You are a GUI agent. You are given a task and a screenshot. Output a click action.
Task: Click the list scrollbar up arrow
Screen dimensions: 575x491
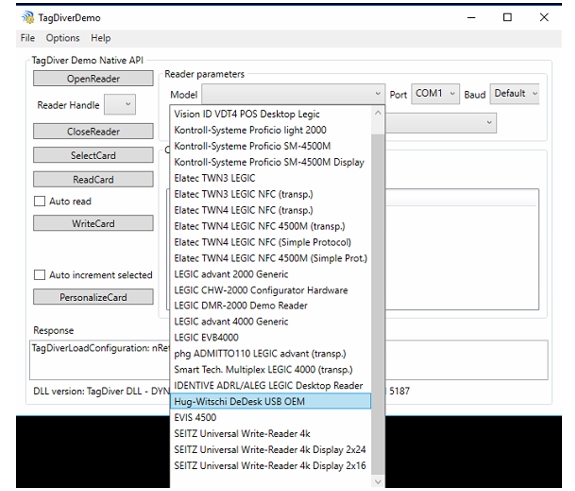[378, 113]
